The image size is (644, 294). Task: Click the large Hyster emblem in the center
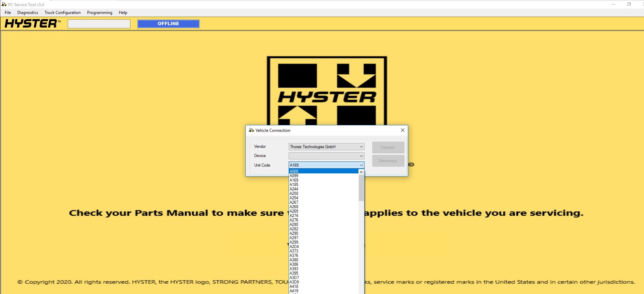[x=327, y=91]
